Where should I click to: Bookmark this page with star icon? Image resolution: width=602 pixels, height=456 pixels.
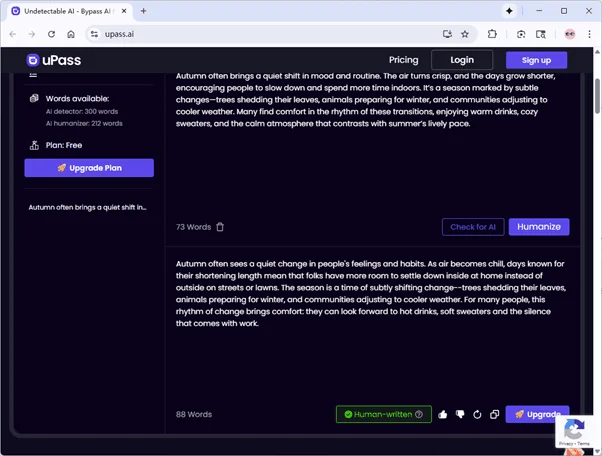[465, 34]
